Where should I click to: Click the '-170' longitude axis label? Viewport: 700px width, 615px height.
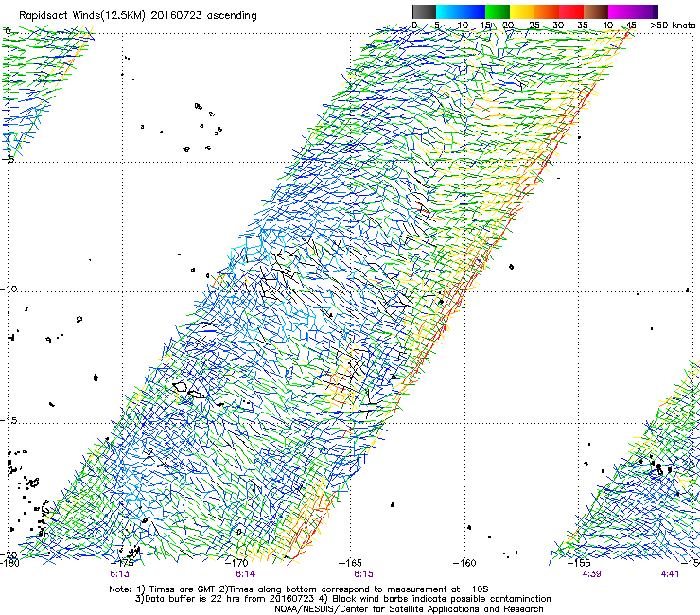(x=237, y=563)
